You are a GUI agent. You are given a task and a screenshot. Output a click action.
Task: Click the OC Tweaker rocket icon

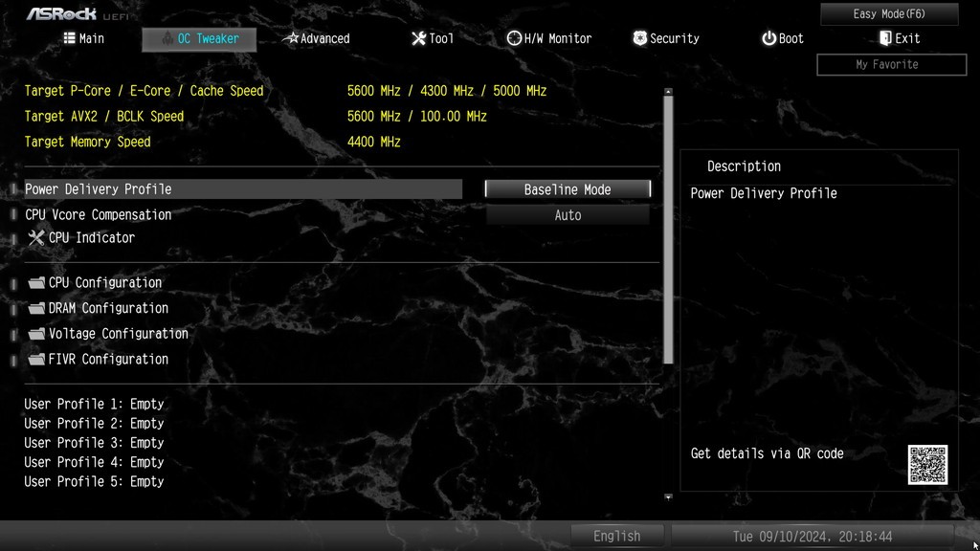[x=167, y=38]
